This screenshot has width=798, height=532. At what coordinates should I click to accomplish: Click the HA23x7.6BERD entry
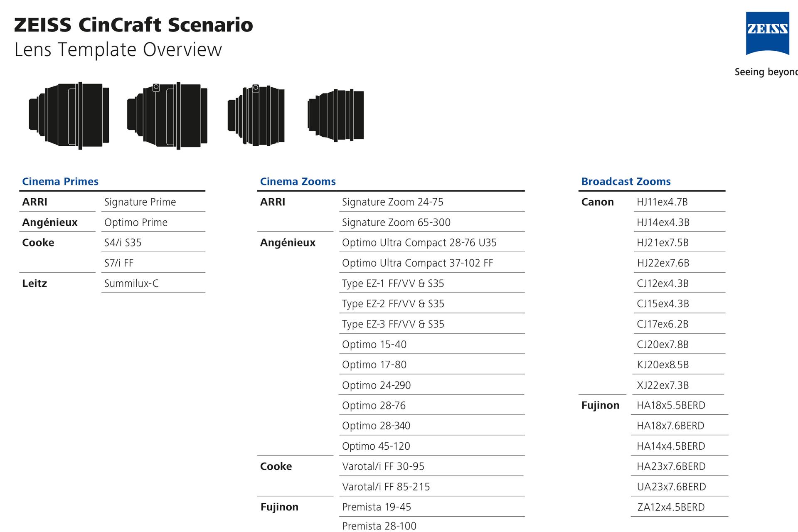(671, 467)
